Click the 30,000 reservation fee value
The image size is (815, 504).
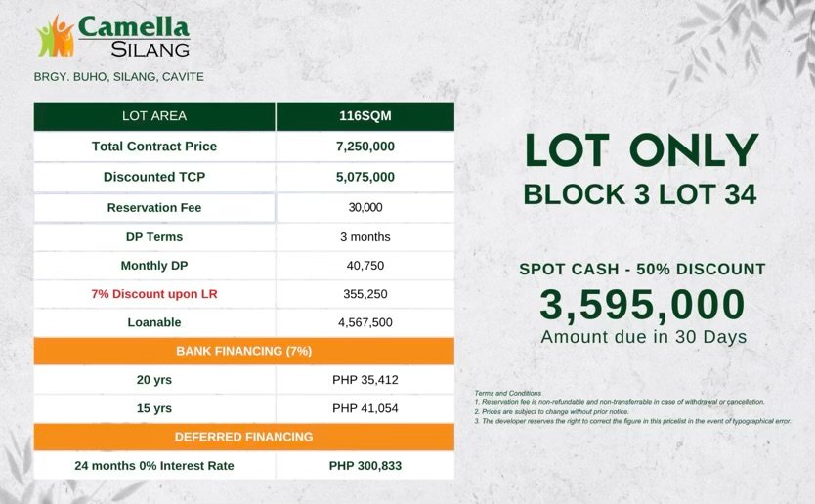365,208
